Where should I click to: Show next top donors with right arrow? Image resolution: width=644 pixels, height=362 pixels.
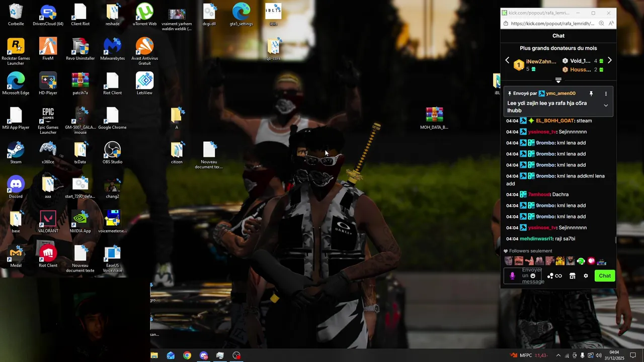[x=610, y=60]
